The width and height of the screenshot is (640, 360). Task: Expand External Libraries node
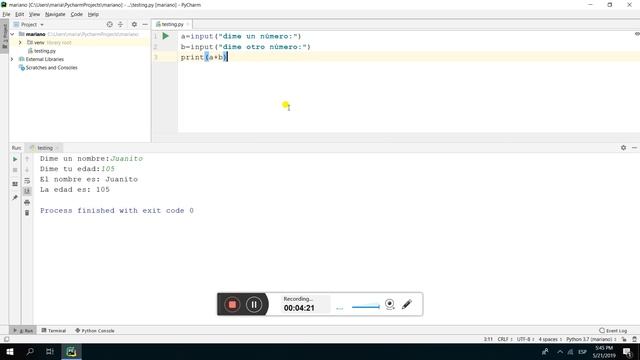(x=12, y=59)
